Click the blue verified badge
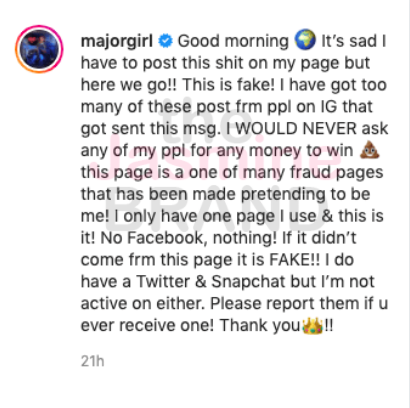The height and width of the screenshot is (408, 410). coord(165,41)
